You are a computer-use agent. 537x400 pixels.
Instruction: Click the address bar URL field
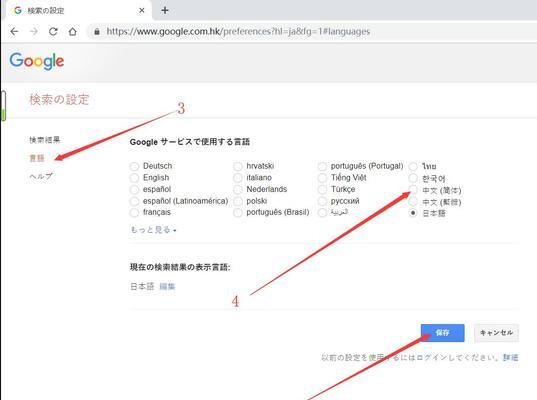[238, 32]
